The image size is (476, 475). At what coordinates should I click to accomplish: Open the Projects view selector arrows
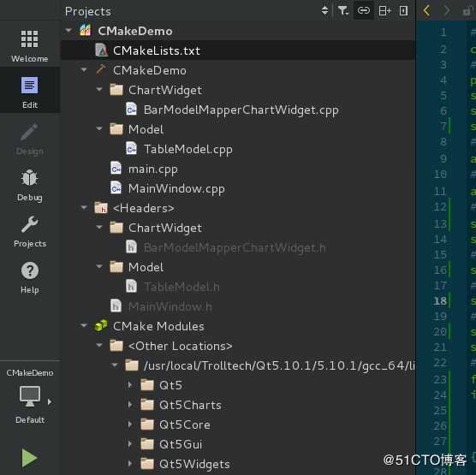click(324, 10)
